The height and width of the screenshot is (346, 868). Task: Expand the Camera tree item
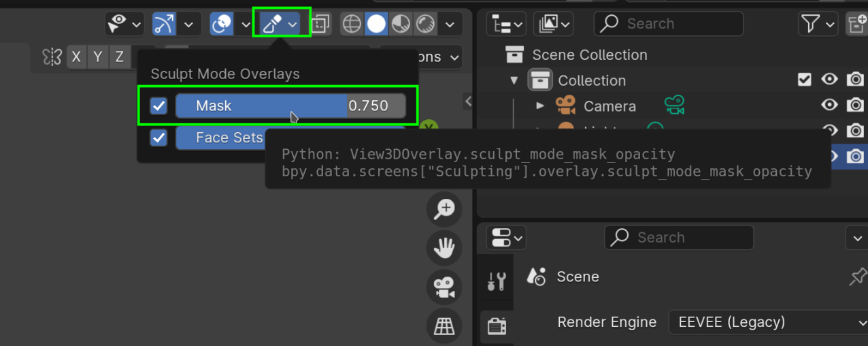(x=541, y=106)
